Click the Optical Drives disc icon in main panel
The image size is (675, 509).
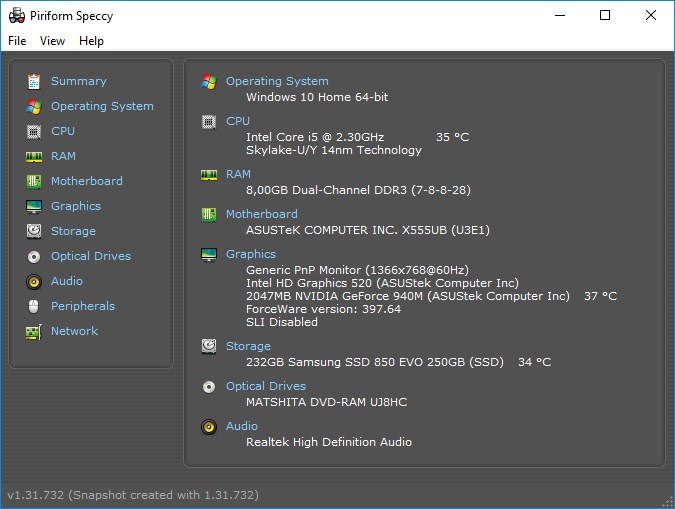point(209,387)
